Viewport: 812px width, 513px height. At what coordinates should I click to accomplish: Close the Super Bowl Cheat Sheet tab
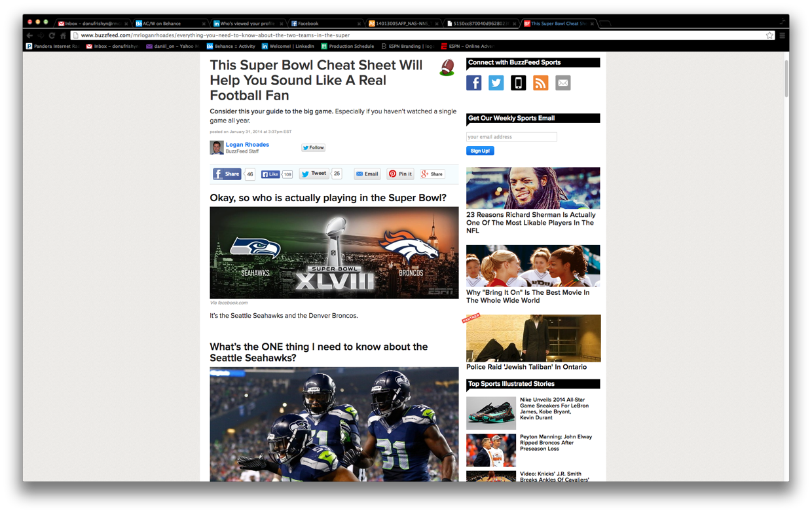[x=592, y=24]
